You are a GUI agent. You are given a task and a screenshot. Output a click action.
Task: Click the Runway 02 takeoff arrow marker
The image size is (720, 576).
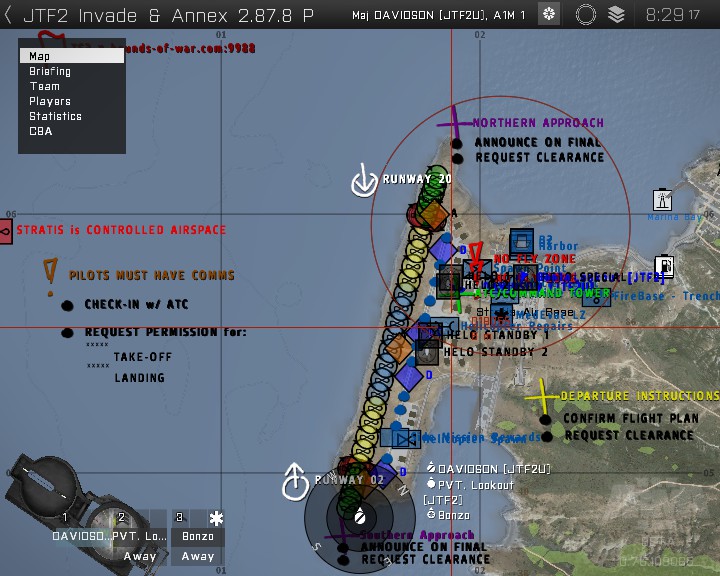pyautogui.click(x=295, y=482)
